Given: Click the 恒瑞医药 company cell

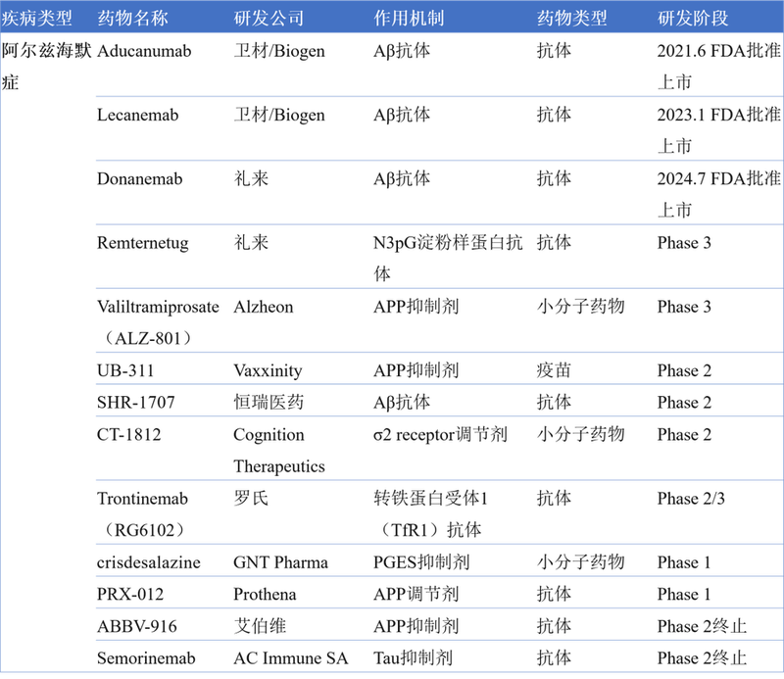Looking at the screenshot, I should 269,403.
